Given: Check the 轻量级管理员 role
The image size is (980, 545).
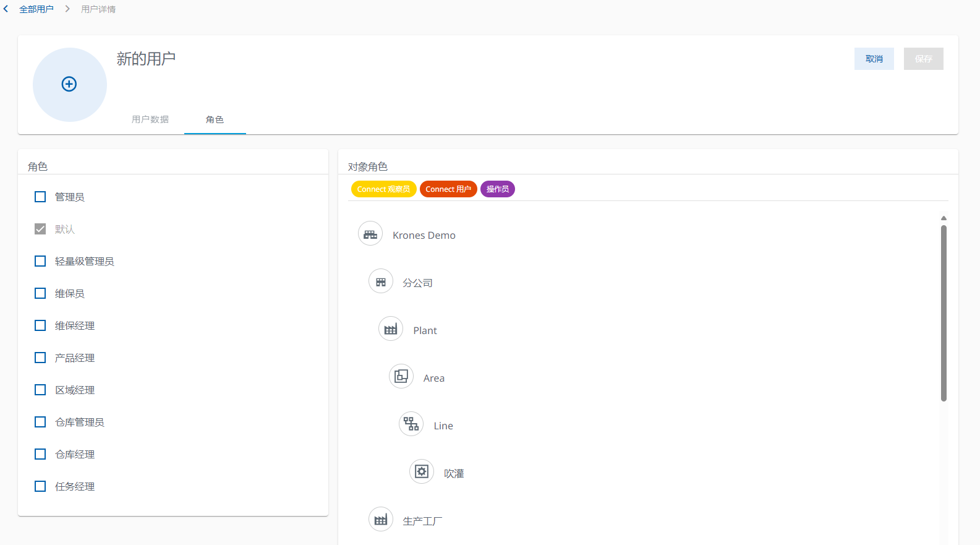Looking at the screenshot, I should pos(40,261).
